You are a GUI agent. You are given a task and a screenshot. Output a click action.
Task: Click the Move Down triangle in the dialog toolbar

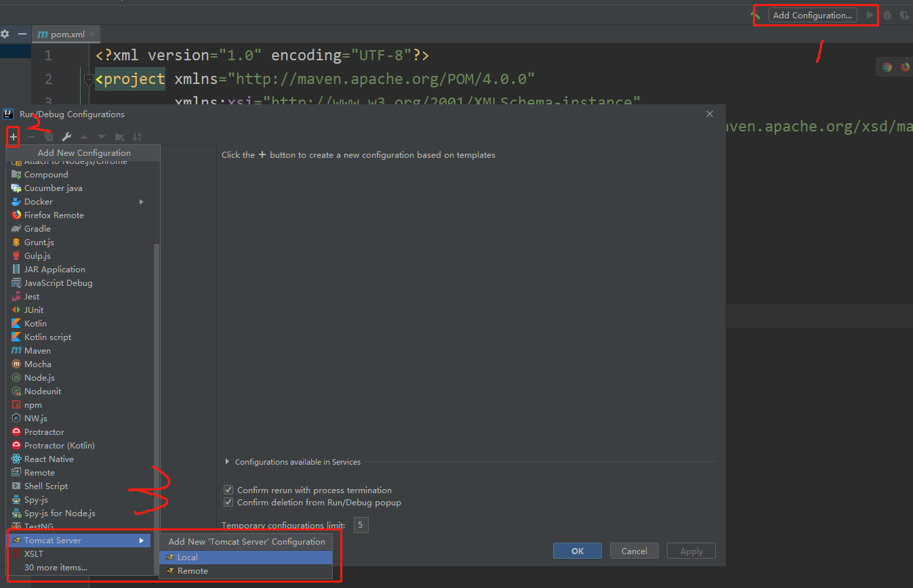tap(102, 137)
